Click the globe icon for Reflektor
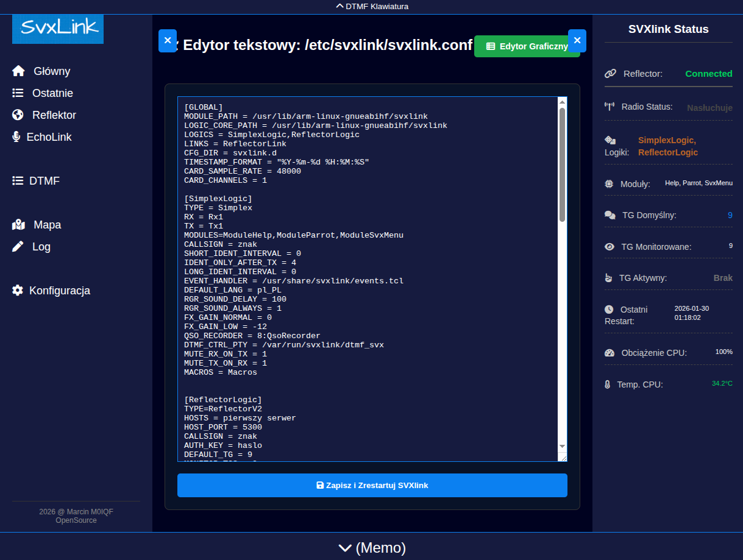 18,115
